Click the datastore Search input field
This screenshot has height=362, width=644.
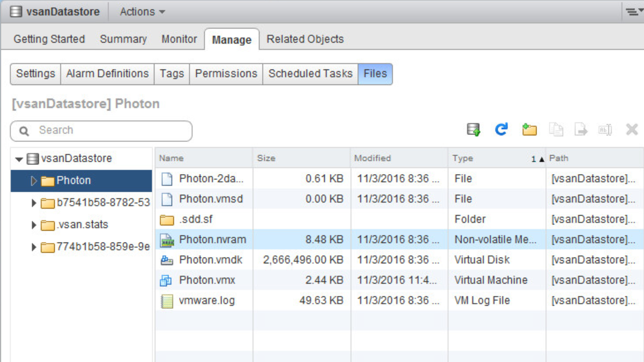click(x=108, y=131)
